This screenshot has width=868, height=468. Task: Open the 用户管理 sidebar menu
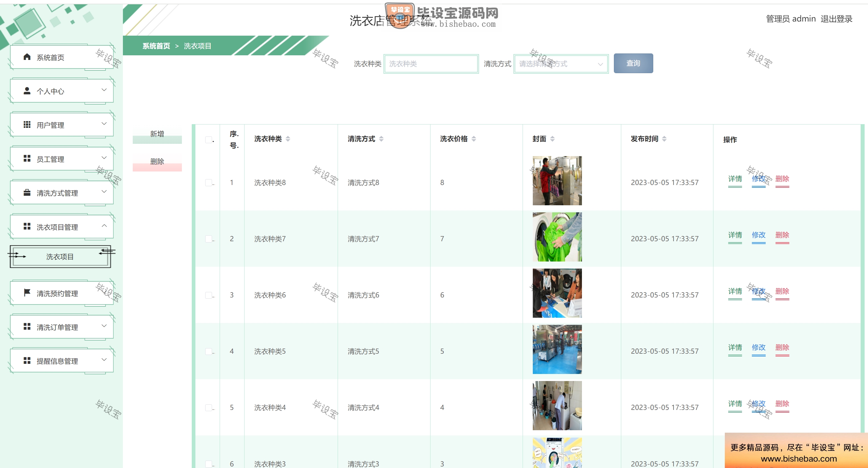tap(62, 125)
